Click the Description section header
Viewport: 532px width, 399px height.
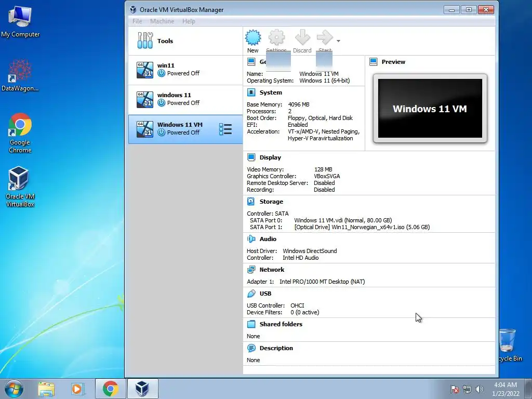(x=276, y=348)
